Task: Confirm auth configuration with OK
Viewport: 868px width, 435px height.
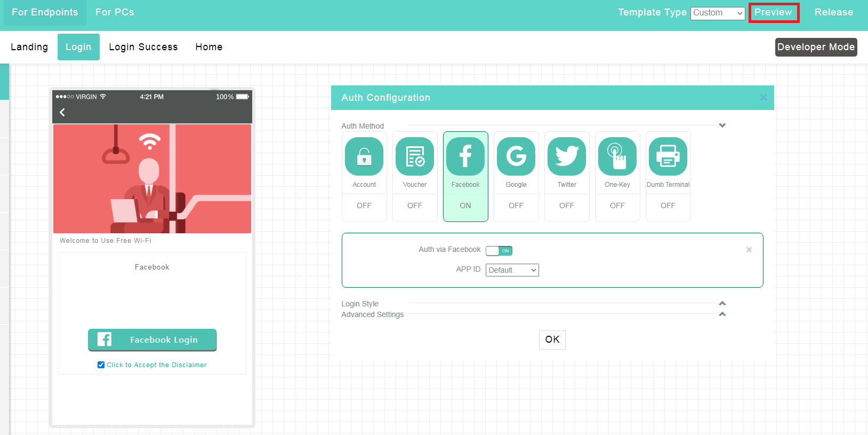Action: click(552, 339)
